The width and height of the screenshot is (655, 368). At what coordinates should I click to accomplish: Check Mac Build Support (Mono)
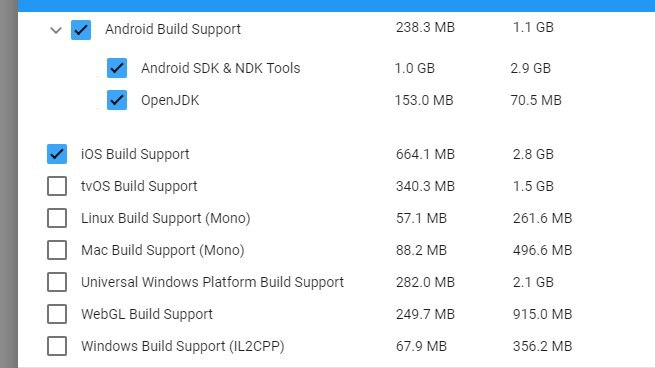click(57, 250)
